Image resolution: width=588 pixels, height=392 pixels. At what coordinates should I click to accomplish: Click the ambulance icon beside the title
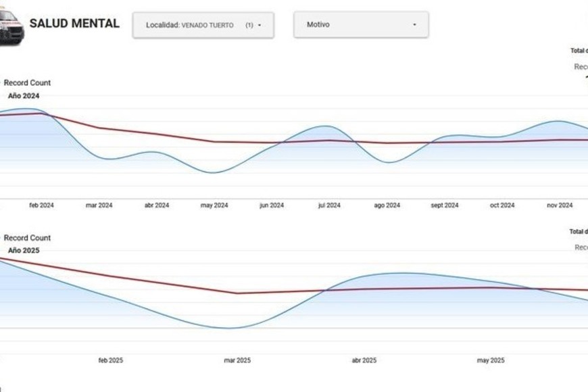[x=11, y=27]
